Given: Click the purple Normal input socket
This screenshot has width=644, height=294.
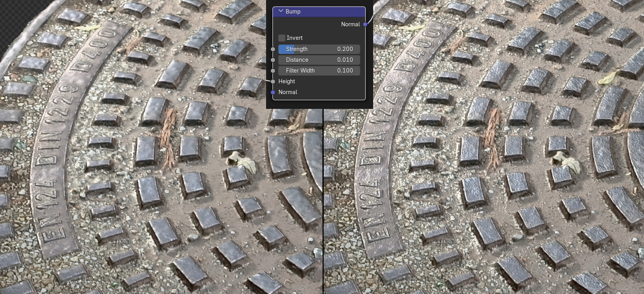Looking at the screenshot, I should [273, 92].
